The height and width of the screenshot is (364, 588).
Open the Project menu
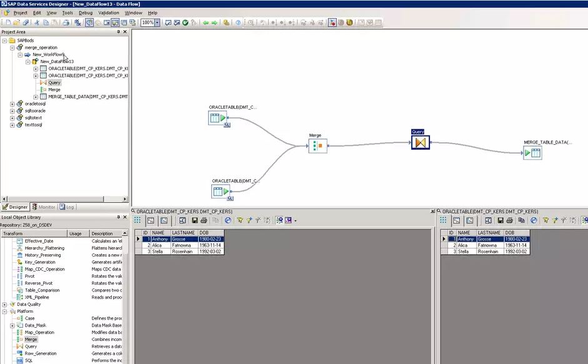[x=20, y=12]
